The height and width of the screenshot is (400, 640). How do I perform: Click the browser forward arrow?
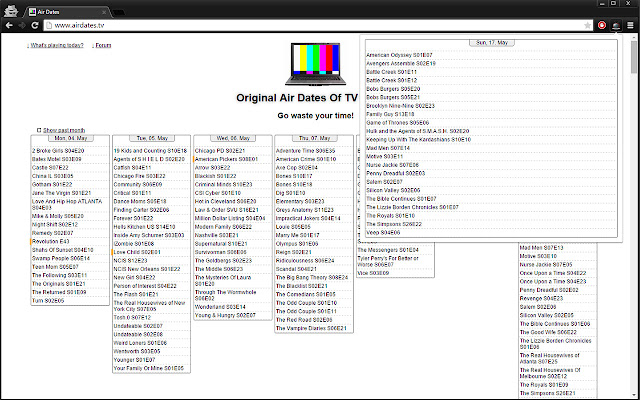[x=22, y=25]
